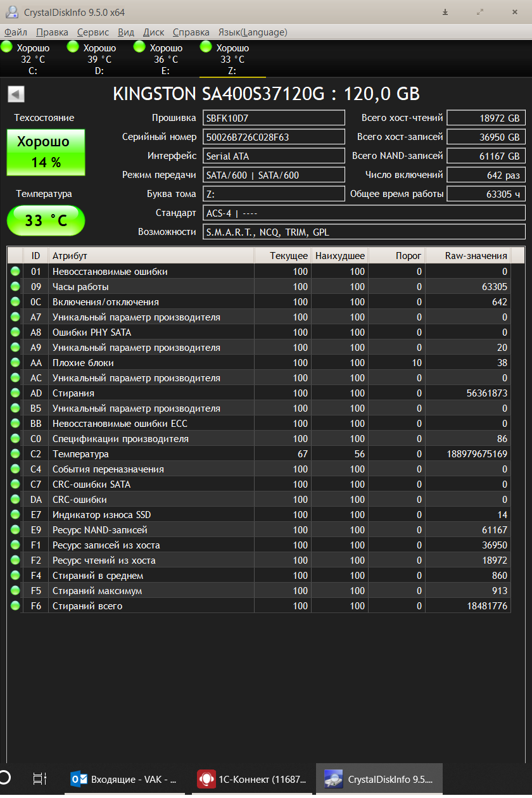The image size is (532, 798).
Task: Click status dot for События переназначения row
Action: click(x=15, y=469)
